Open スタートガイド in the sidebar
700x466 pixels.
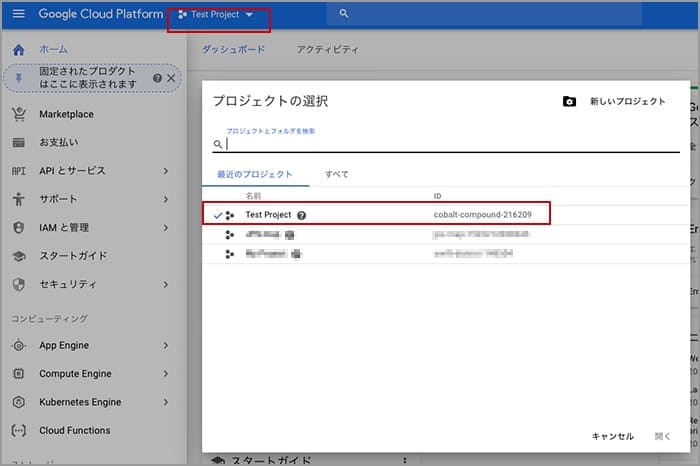(x=73, y=256)
